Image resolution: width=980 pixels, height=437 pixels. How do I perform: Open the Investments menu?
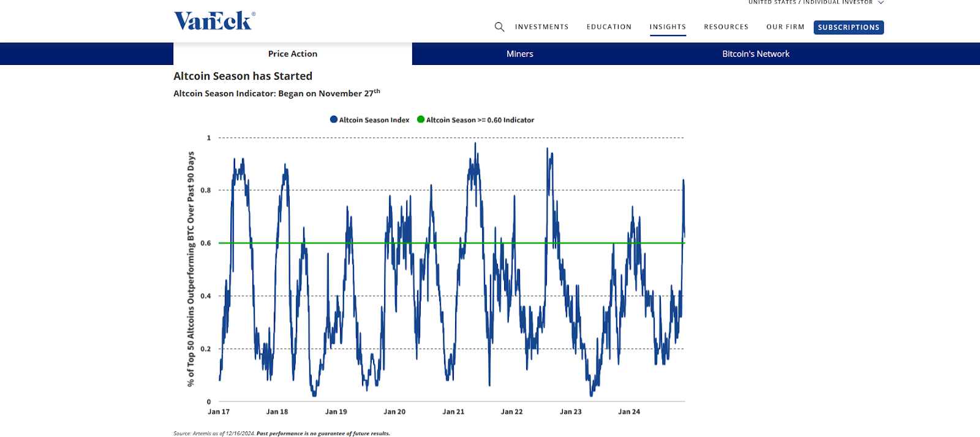pos(541,27)
